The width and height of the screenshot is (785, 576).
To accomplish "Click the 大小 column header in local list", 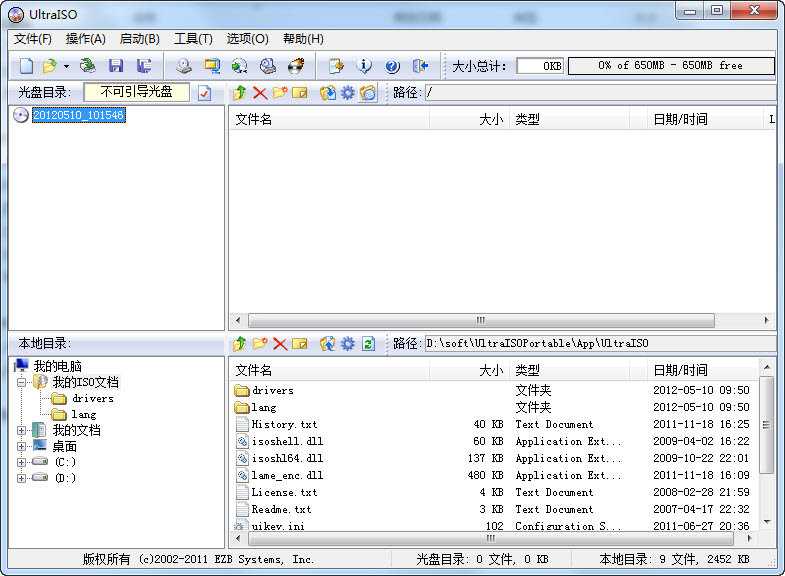I will 490,370.
